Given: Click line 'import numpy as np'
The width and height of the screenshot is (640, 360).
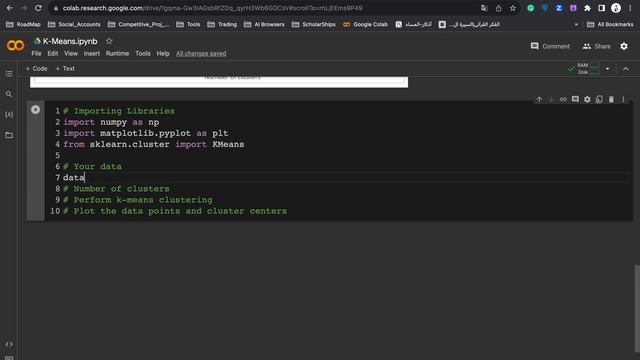Looking at the screenshot, I should [111, 122].
